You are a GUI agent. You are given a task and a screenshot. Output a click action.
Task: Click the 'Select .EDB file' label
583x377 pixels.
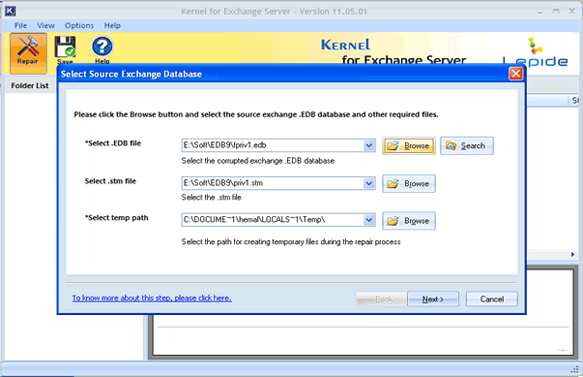click(x=113, y=143)
